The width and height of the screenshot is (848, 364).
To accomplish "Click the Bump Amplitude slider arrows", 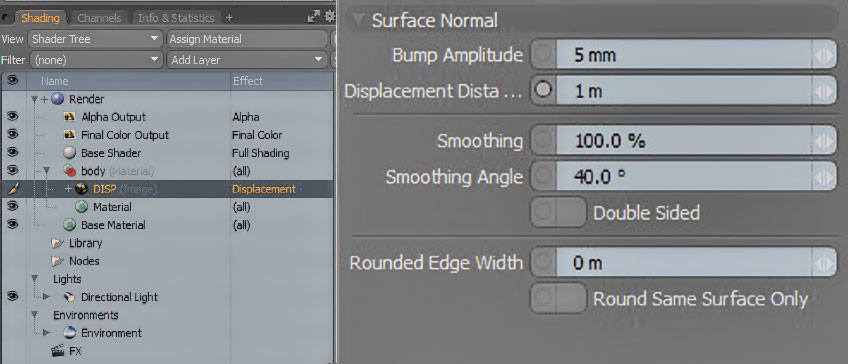I will [x=824, y=55].
